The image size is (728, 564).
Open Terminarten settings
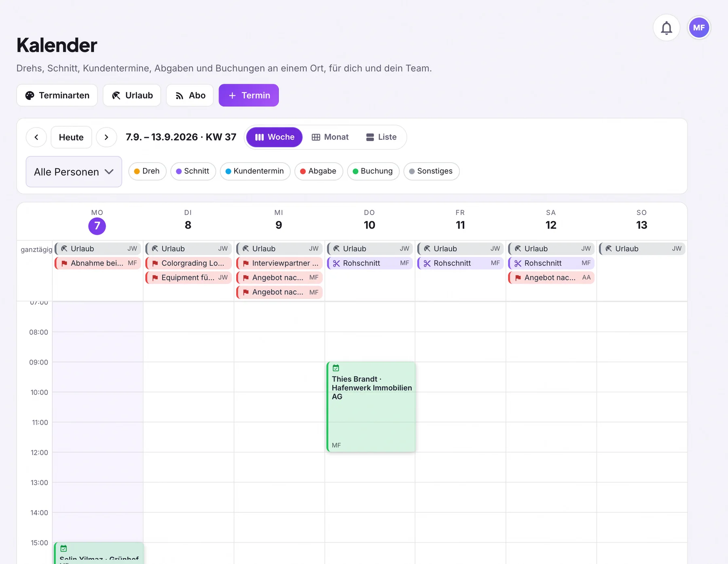pyautogui.click(x=57, y=95)
